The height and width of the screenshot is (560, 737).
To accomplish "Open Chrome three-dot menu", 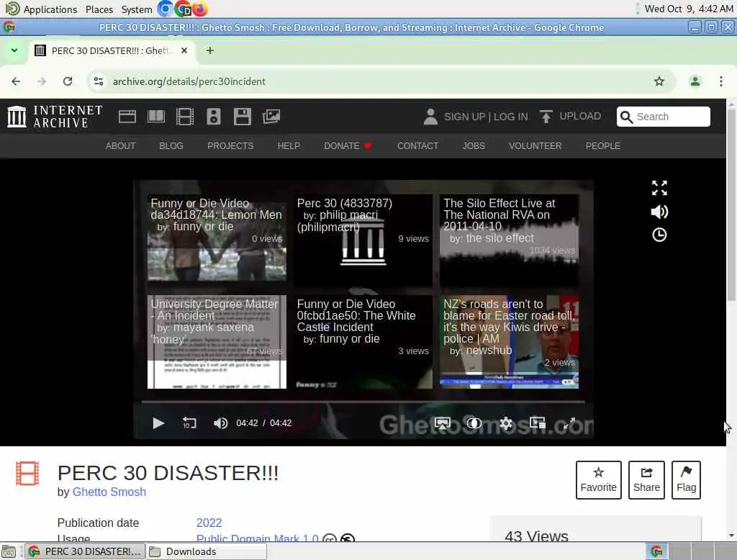I will click(x=721, y=81).
